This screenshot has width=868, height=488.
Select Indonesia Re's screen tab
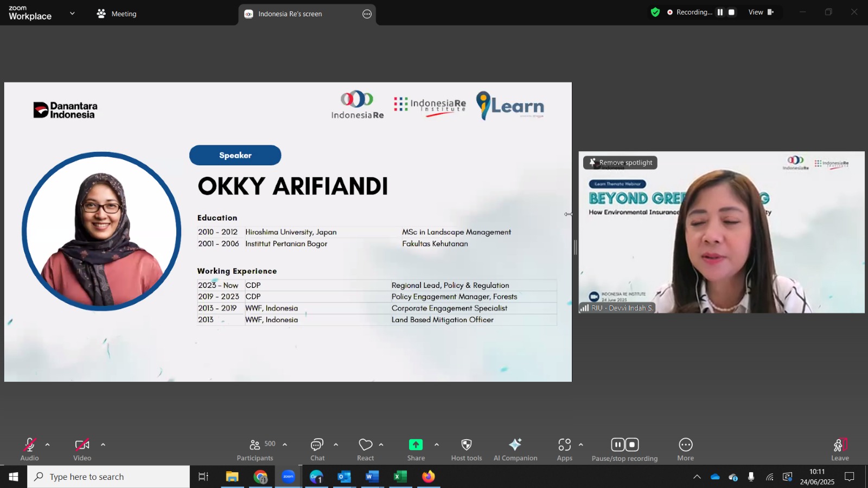[290, 14]
